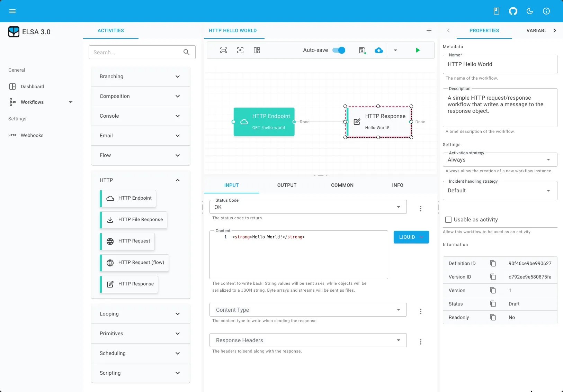Open the Incident handling strategy dropdown
The image size is (563, 392).
pyautogui.click(x=500, y=191)
